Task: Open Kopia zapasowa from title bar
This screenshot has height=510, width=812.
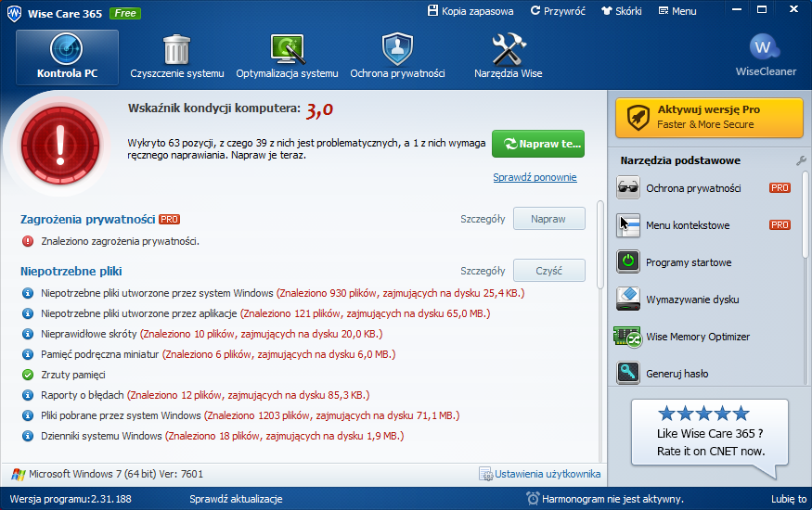Action: pyautogui.click(x=470, y=11)
